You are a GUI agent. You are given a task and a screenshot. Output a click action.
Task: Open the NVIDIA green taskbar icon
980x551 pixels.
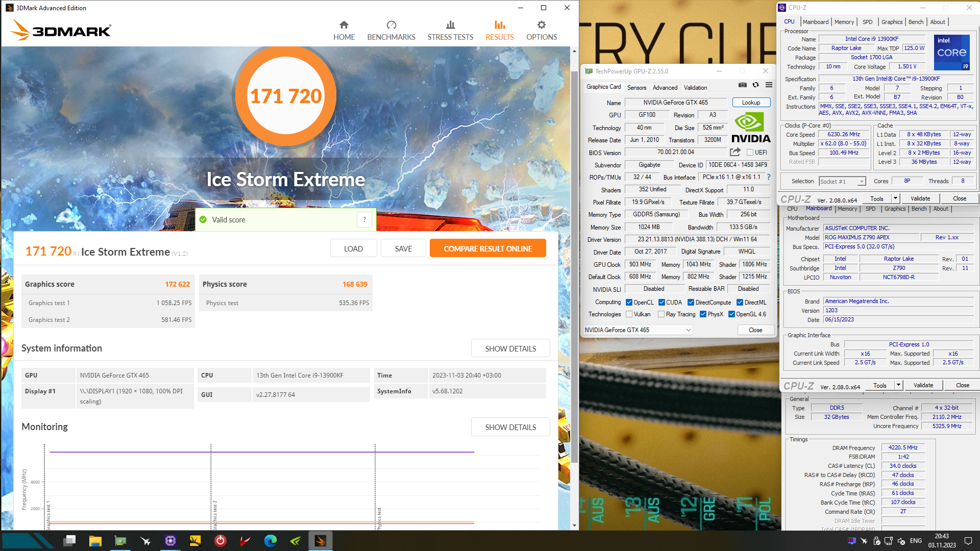(x=295, y=541)
